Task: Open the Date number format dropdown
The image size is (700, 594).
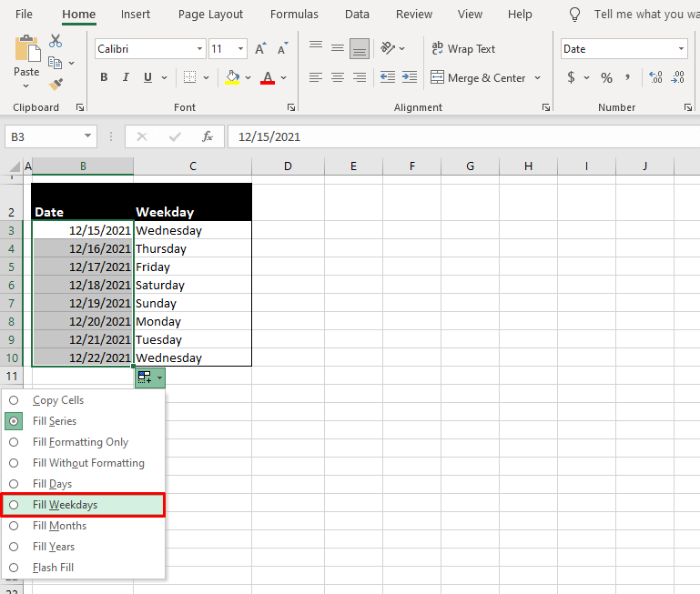Action: coord(681,48)
